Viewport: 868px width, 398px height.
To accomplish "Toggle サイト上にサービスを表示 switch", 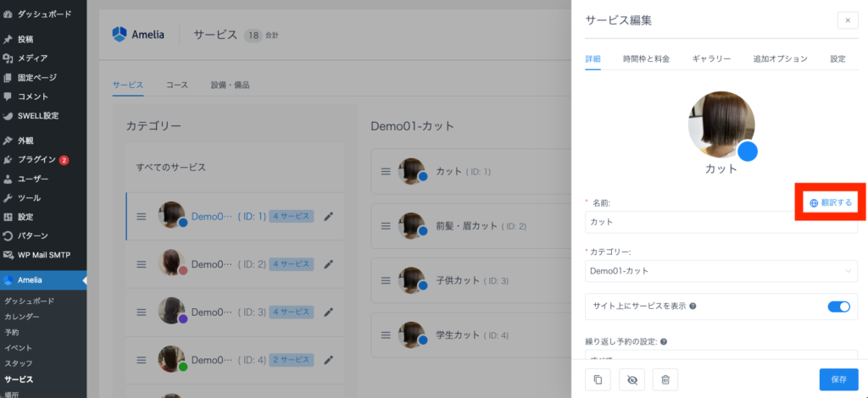I will coord(838,307).
